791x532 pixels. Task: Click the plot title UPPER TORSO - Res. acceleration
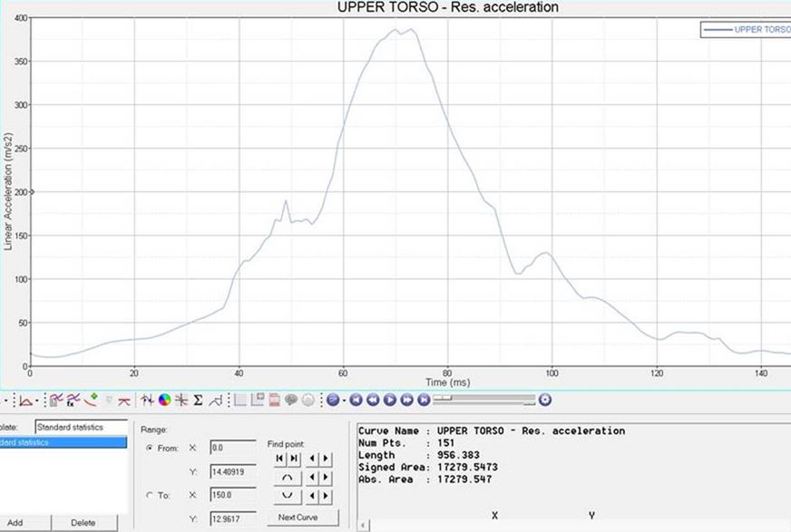(448, 7)
